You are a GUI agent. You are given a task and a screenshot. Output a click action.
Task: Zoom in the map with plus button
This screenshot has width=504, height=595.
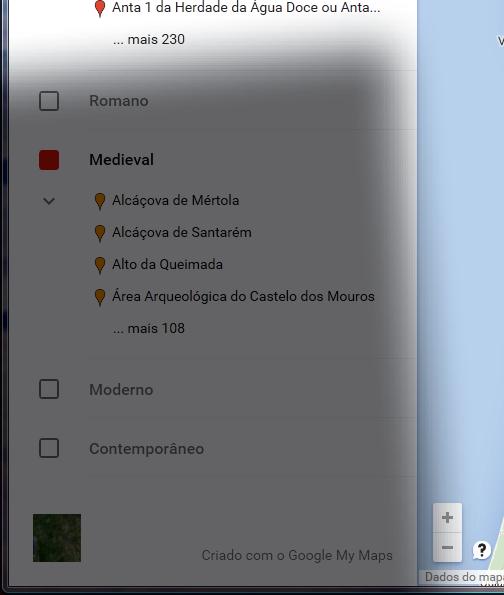(447, 518)
